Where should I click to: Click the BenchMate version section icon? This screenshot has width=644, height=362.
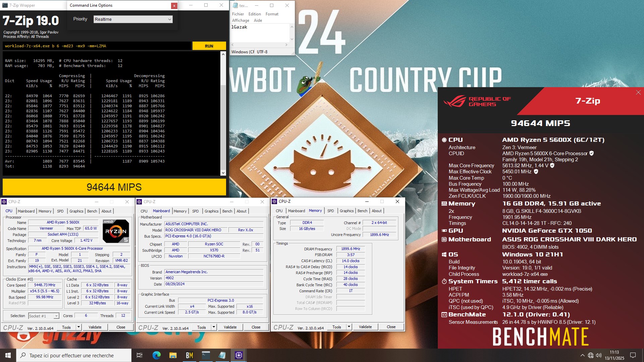pyautogui.click(x=444, y=314)
